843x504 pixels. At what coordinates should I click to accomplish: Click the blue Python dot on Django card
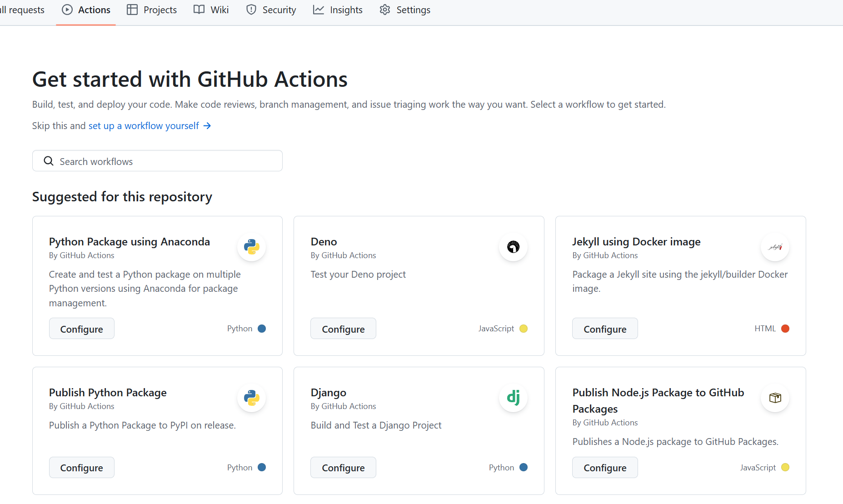pyautogui.click(x=524, y=467)
